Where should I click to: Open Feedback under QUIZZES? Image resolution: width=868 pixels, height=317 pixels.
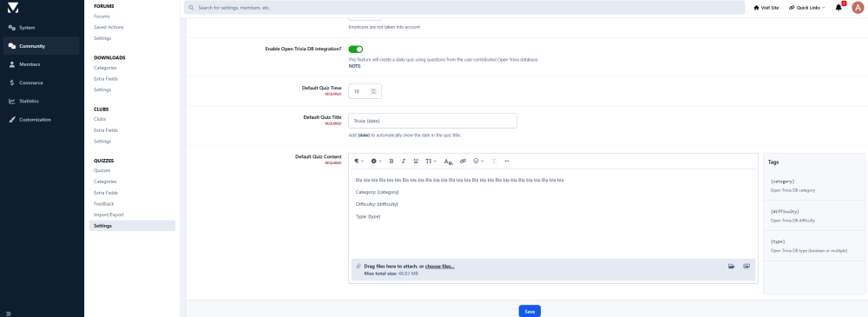104,204
